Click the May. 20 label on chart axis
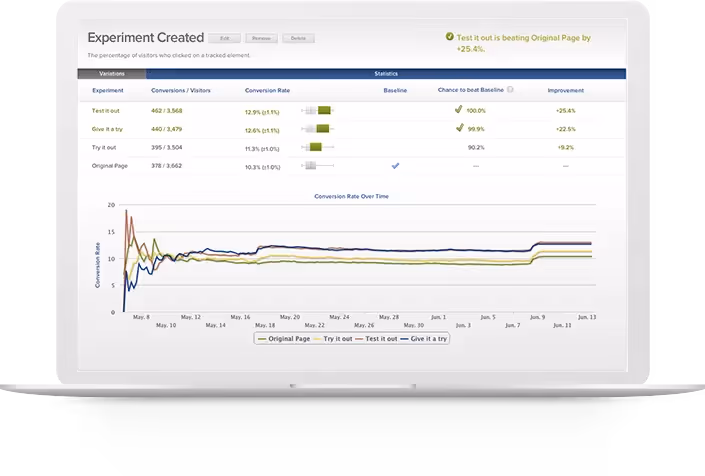The width and height of the screenshot is (705, 476). pyautogui.click(x=290, y=317)
